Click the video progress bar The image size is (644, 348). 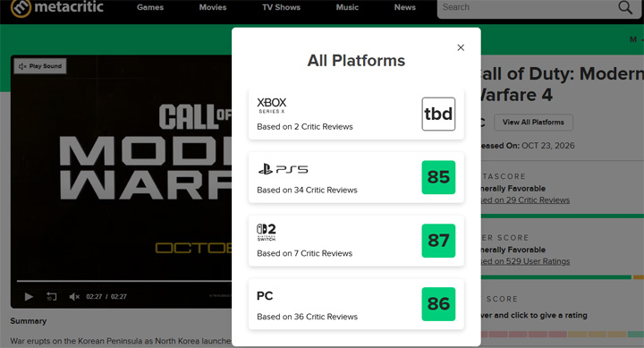[124, 281]
